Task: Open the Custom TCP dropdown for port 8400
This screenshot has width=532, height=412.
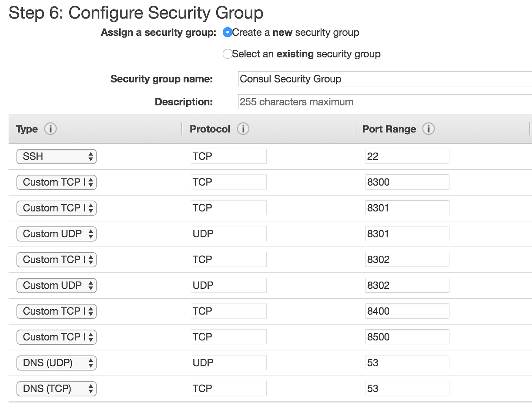Action: coord(56,311)
